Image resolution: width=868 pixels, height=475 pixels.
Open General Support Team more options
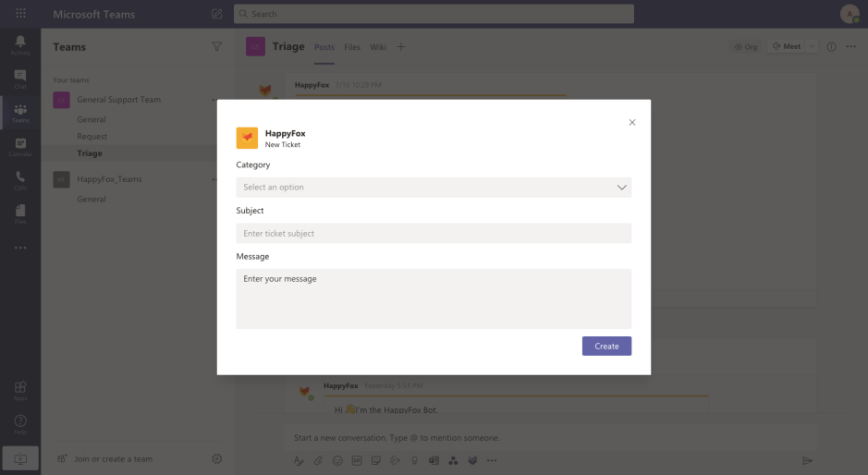(214, 100)
